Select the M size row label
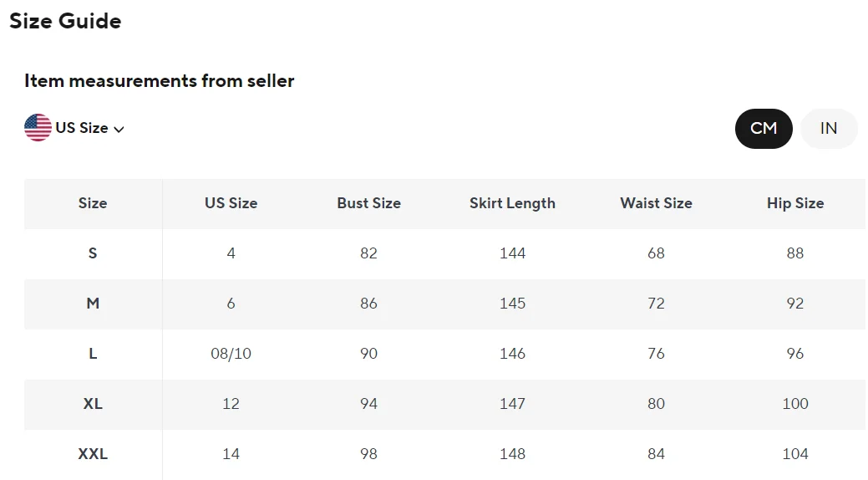Screen dimensions: 868x480 (x=93, y=304)
